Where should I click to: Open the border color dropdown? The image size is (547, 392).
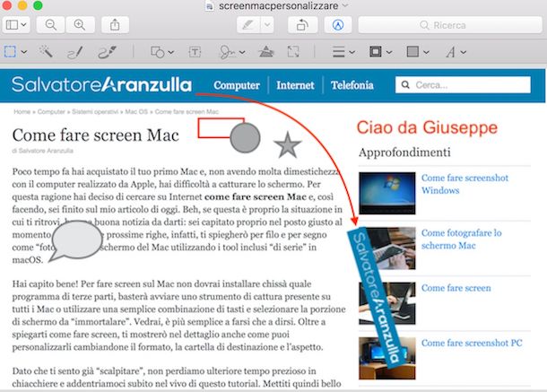click(x=380, y=52)
